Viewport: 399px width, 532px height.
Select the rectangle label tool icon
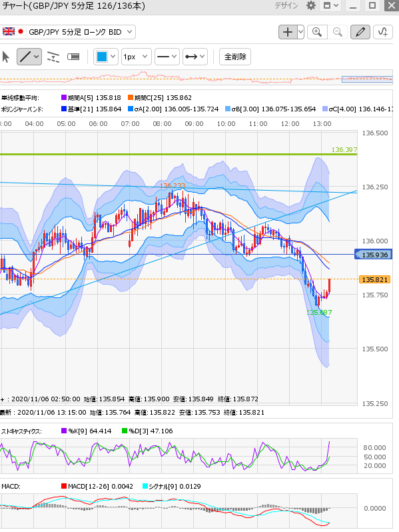click(73, 57)
